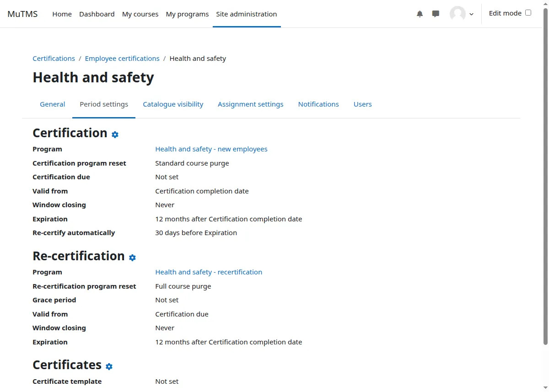
Task: Open My programs in the navigation bar
Action: (187, 14)
